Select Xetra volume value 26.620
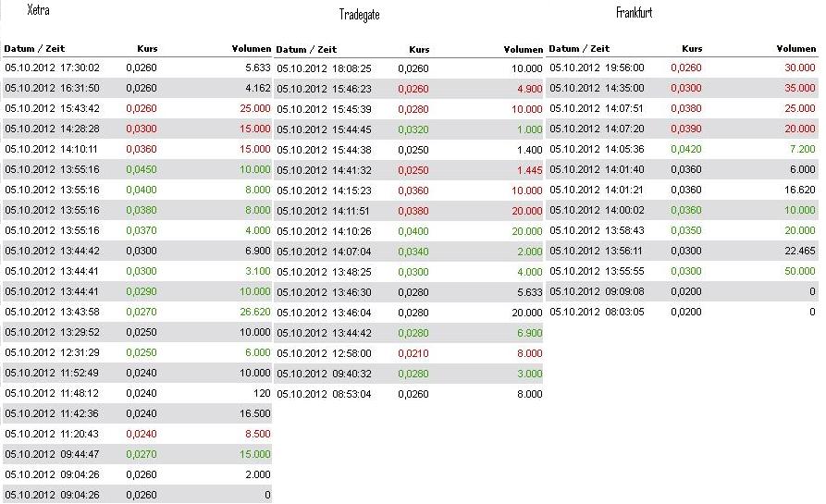This screenshot has width=826, height=504. click(x=253, y=312)
